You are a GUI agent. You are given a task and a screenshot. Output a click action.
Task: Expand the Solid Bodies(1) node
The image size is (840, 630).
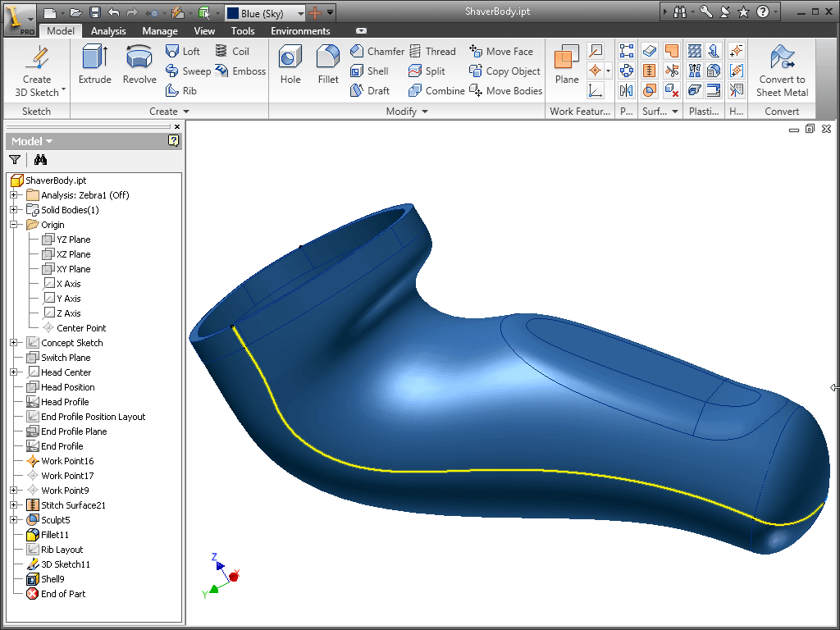tap(13, 209)
